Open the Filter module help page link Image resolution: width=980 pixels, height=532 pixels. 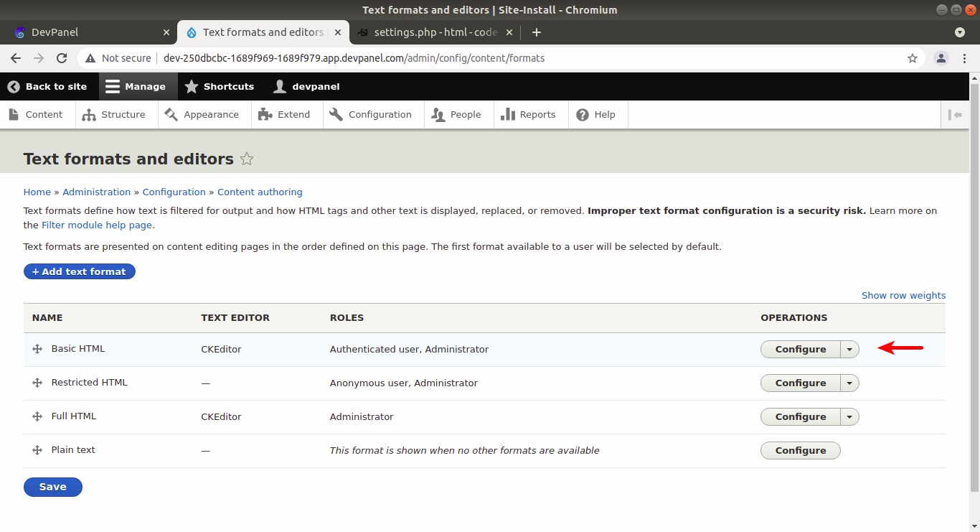pos(96,225)
